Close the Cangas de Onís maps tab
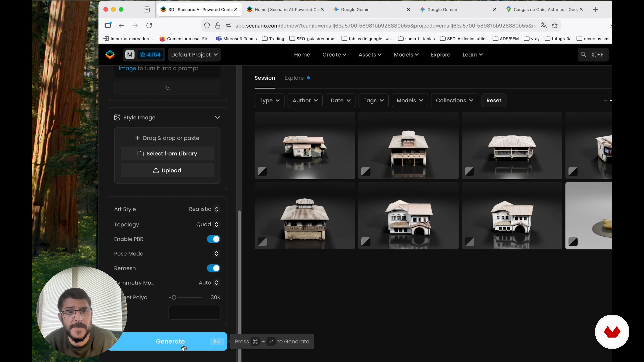 click(x=581, y=10)
